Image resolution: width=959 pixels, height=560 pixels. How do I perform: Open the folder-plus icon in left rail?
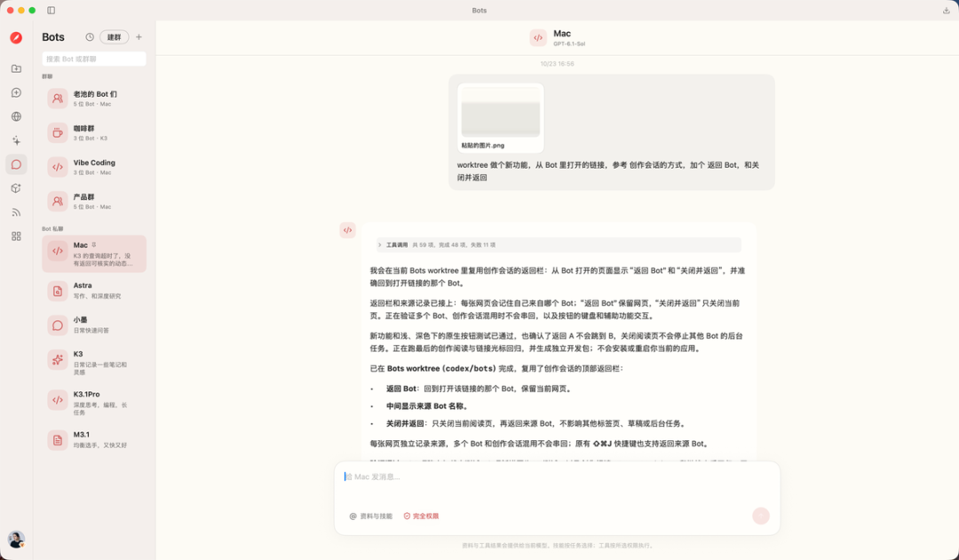pos(17,68)
